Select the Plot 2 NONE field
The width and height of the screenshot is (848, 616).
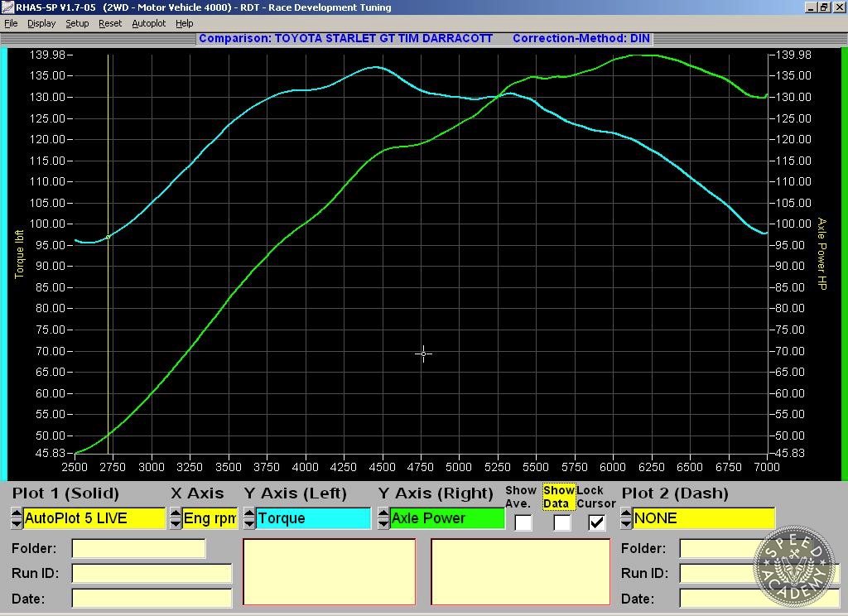click(x=704, y=518)
